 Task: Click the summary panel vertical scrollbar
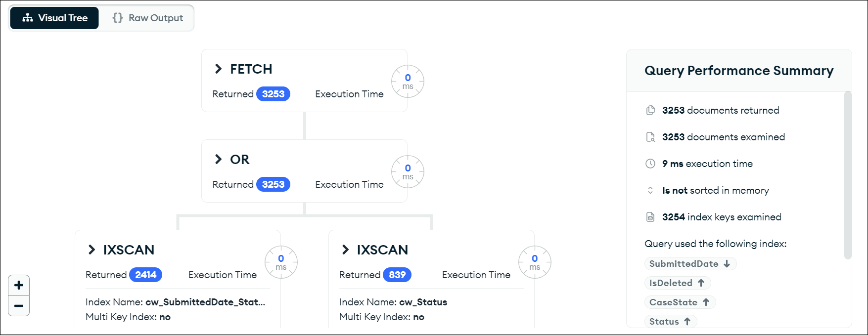[x=848, y=175]
